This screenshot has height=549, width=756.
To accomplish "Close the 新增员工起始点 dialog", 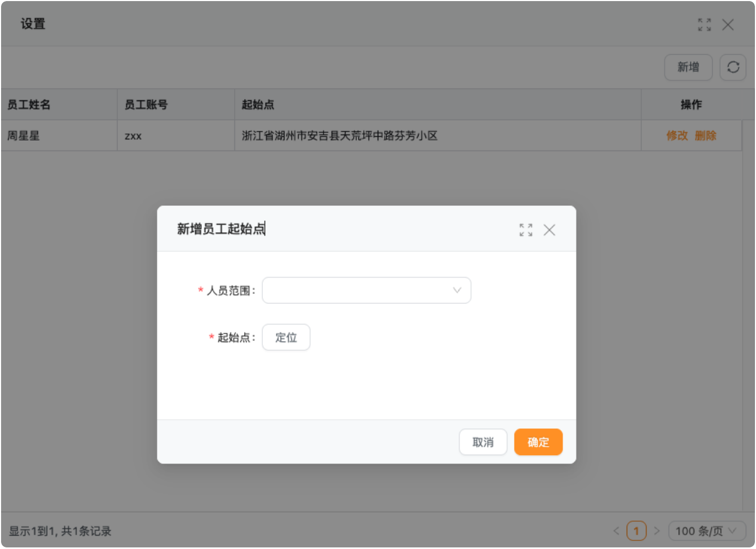I will click(549, 230).
